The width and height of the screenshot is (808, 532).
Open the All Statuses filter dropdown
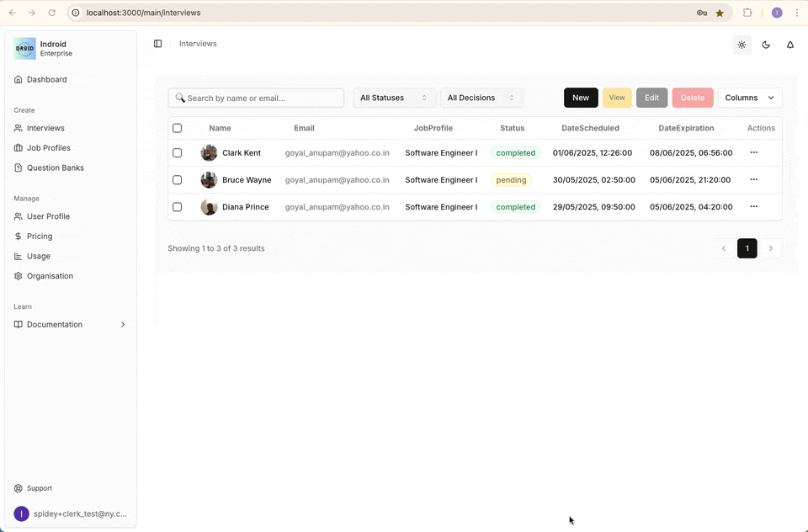pos(394,98)
